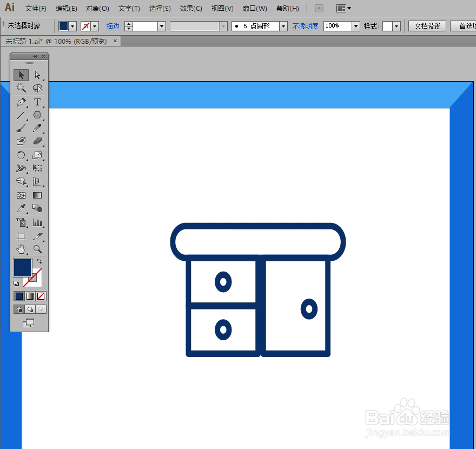The width and height of the screenshot is (476, 449).
Task: Click the stroke swatch in toolbox
Action: click(36, 281)
